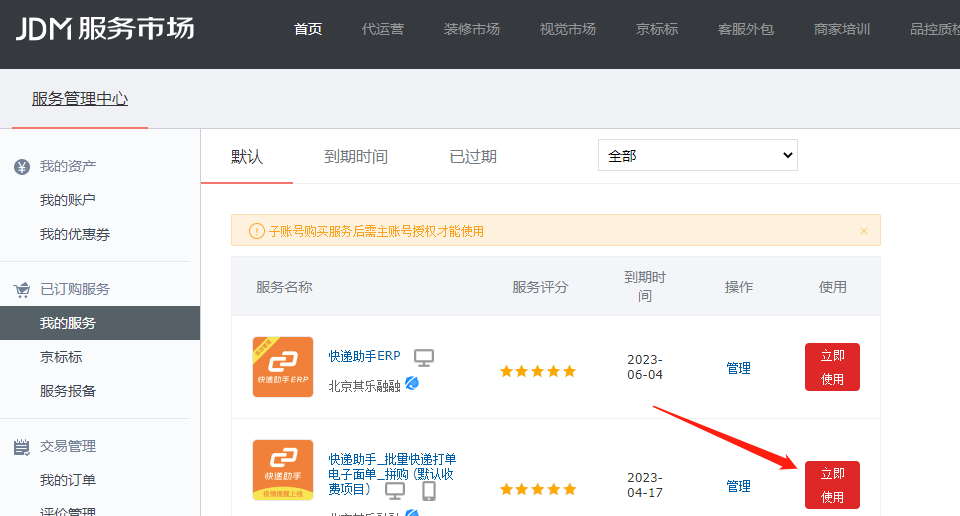Open the 服务管理中心 link
Image resolution: width=960 pixels, height=516 pixels.
tap(80, 99)
